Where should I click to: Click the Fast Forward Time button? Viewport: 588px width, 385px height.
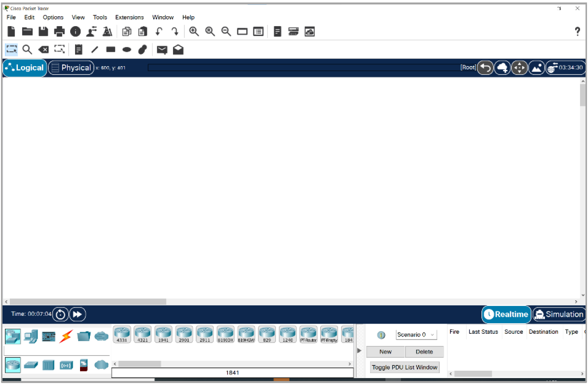[77, 314]
